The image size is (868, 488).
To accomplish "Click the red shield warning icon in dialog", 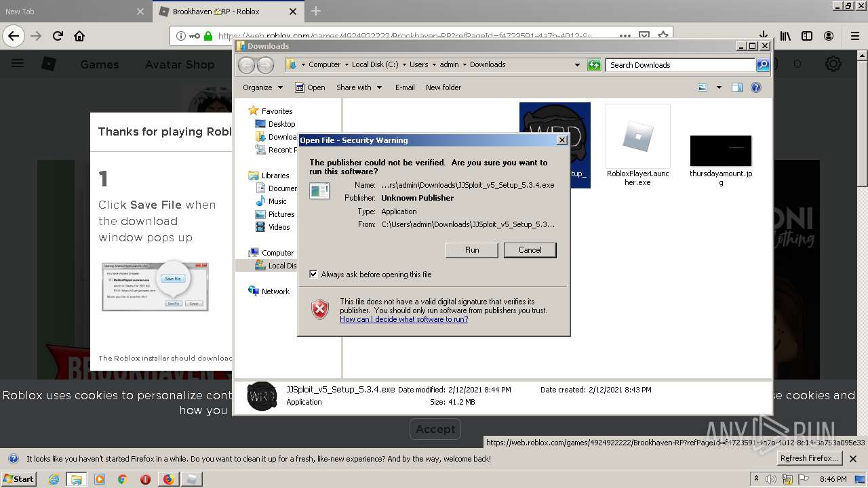I will click(320, 310).
